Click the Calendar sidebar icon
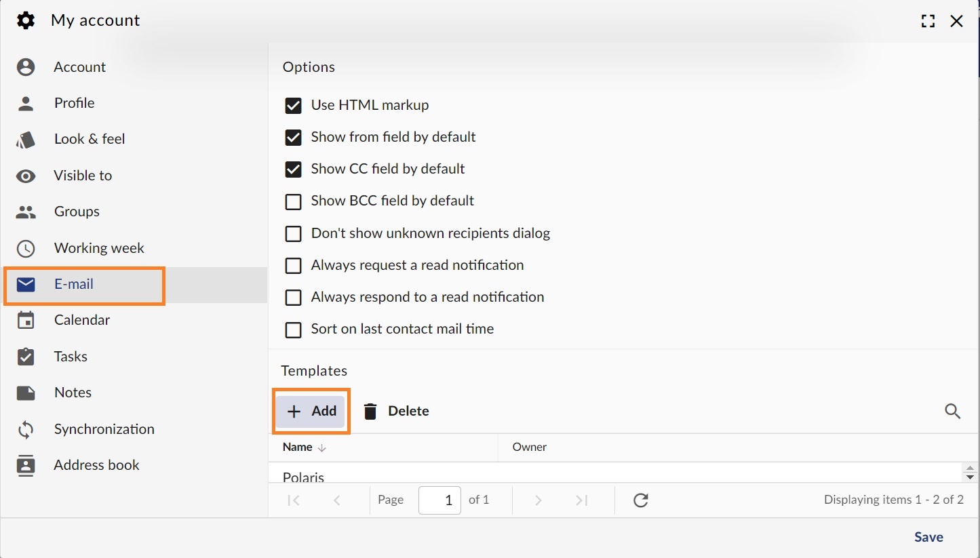The image size is (980, 558). coord(26,320)
